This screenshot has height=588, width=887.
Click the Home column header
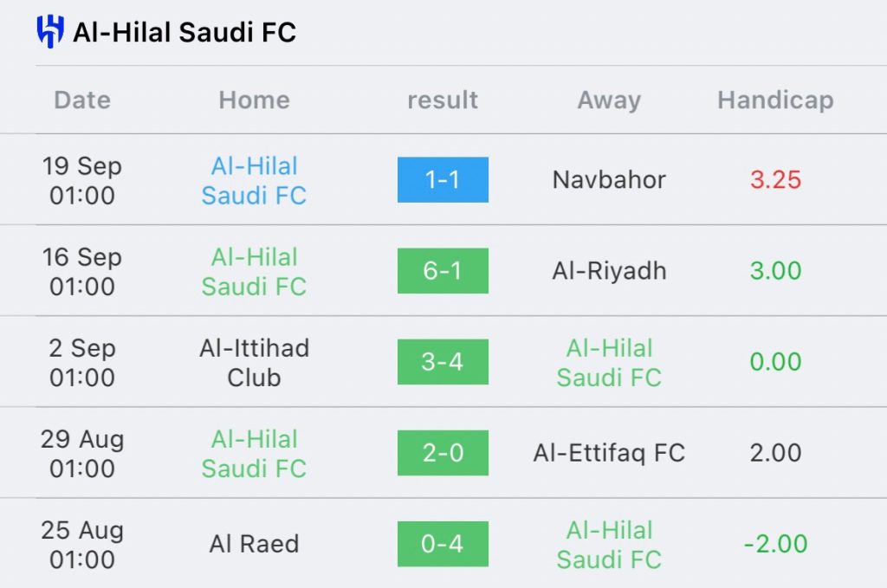tap(254, 100)
